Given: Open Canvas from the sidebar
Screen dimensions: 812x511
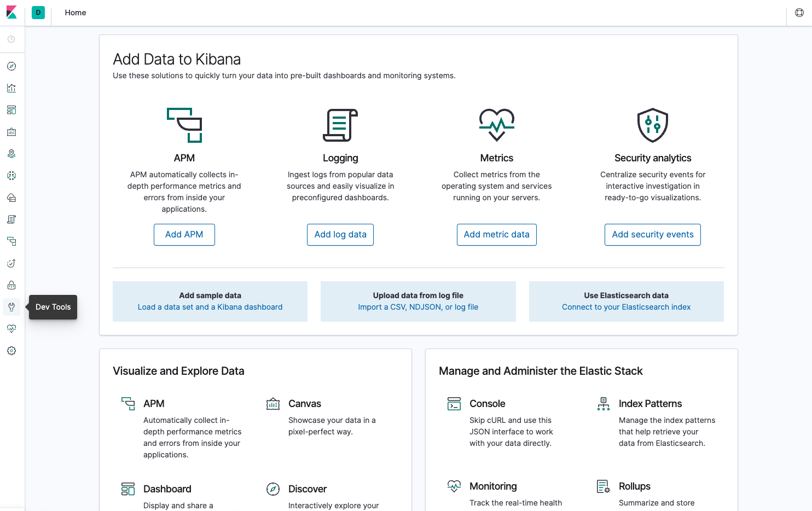Looking at the screenshot, I should (11, 132).
